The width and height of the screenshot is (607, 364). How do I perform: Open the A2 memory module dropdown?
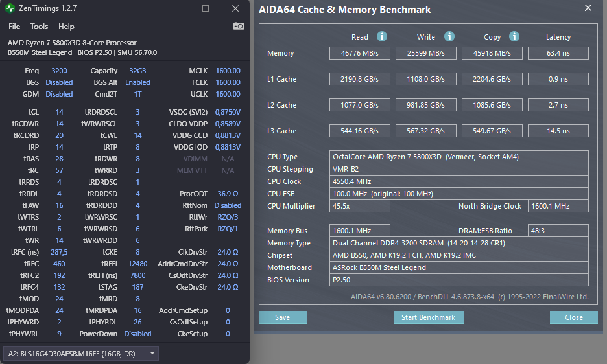pos(81,353)
